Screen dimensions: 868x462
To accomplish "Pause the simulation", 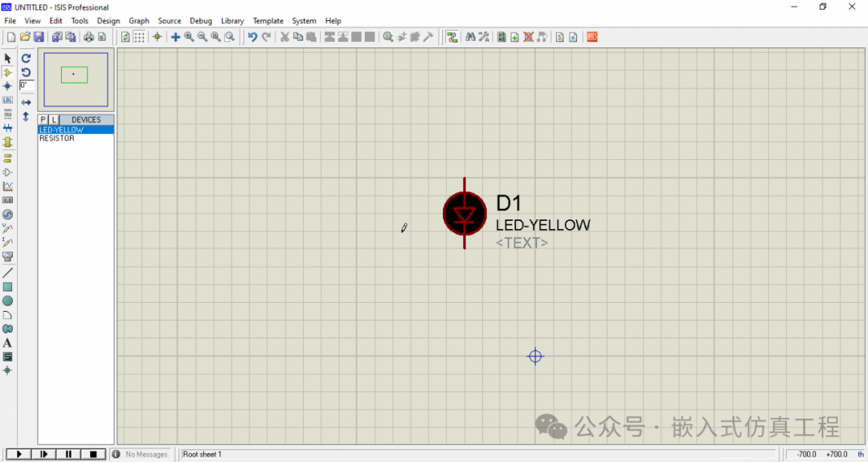I will point(68,454).
